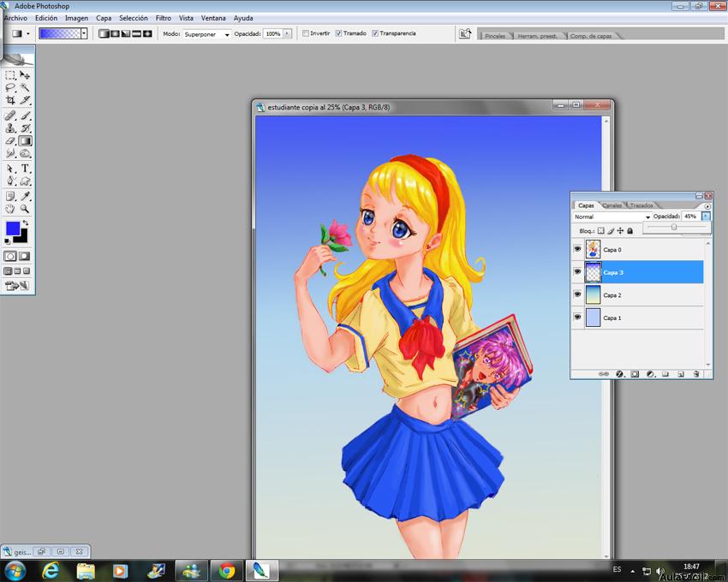Add a layer mask in Capas panel
The width and height of the screenshot is (728, 582).
(x=635, y=374)
